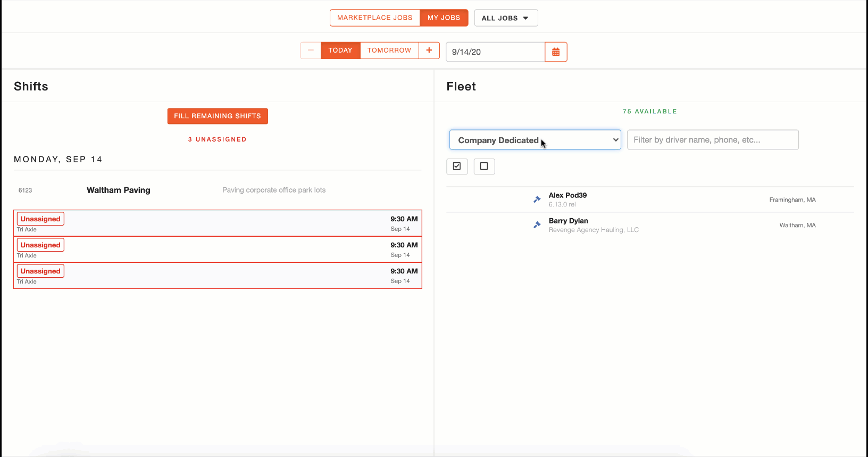Click the first Unassigned shift badge
The image size is (868, 457).
pyautogui.click(x=40, y=219)
